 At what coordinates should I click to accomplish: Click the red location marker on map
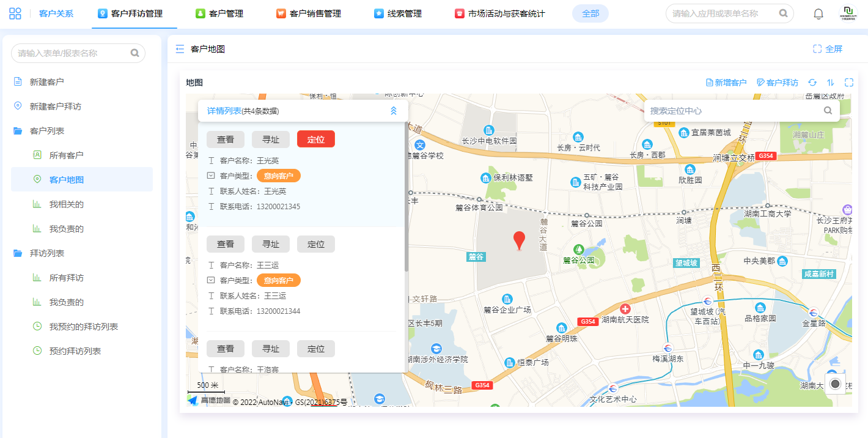(519, 240)
